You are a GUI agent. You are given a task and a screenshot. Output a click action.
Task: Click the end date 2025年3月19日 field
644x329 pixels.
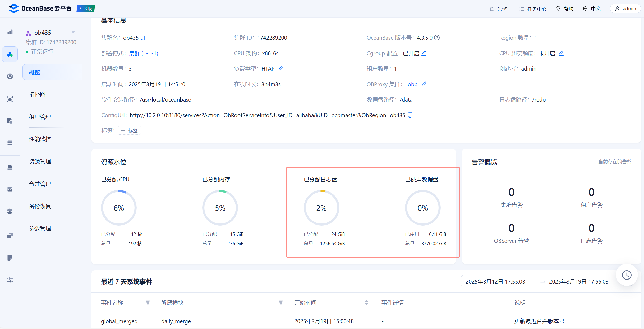coord(579,282)
